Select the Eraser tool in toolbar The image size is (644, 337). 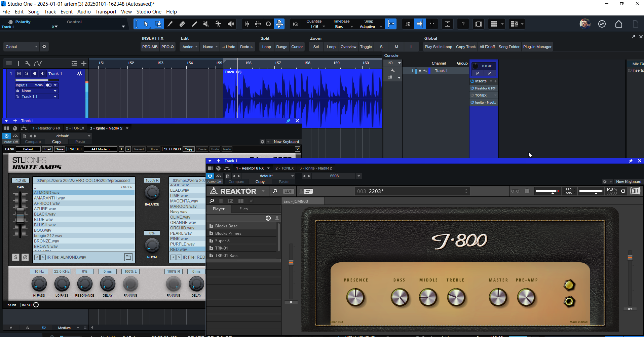(x=182, y=24)
